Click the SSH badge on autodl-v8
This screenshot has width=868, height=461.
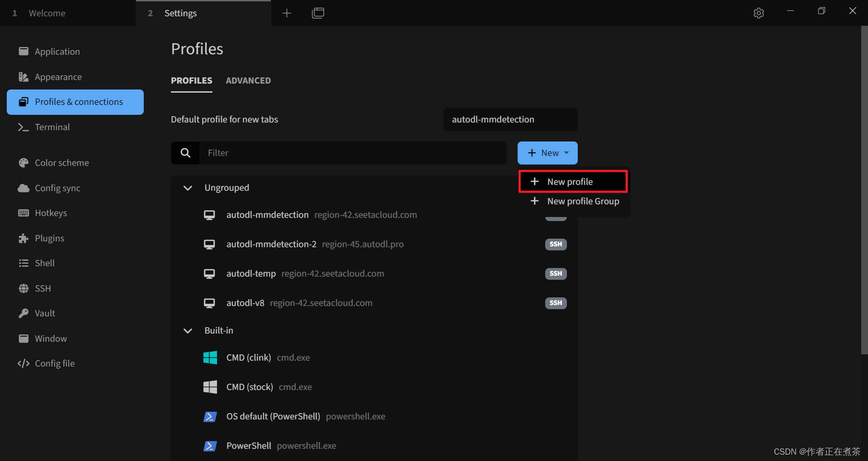click(x=556, y=303)
